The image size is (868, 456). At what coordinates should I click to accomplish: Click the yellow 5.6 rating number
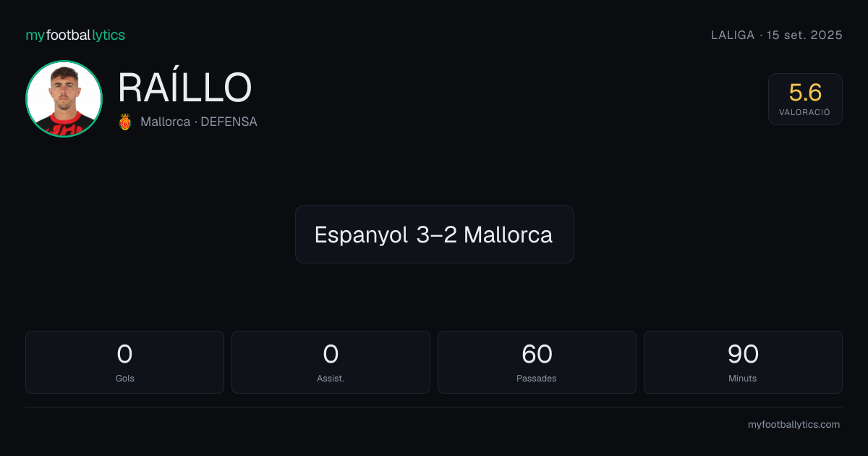pos(805,93)
